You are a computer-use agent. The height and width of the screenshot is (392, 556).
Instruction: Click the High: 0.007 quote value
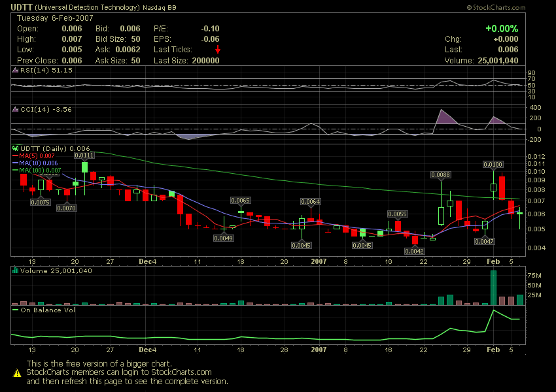tap(72, 39)
